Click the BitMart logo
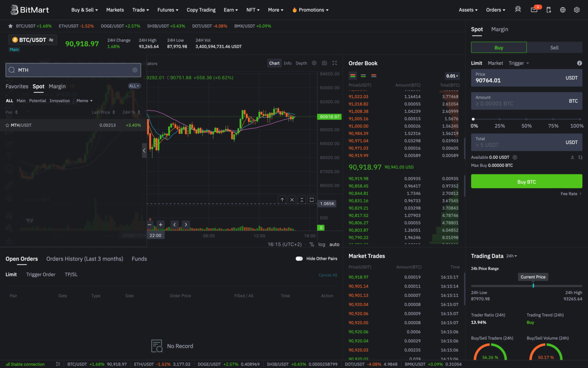This screenshot has height=368, width=588. coord(29,10)
